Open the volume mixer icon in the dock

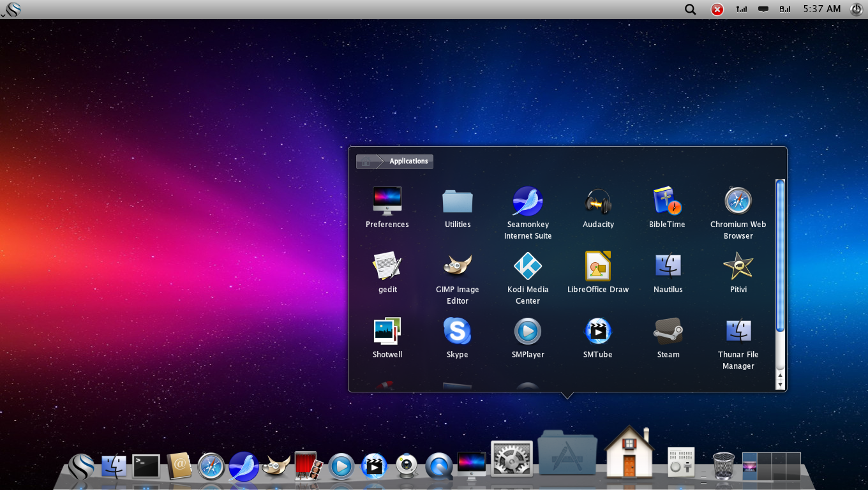681,462
